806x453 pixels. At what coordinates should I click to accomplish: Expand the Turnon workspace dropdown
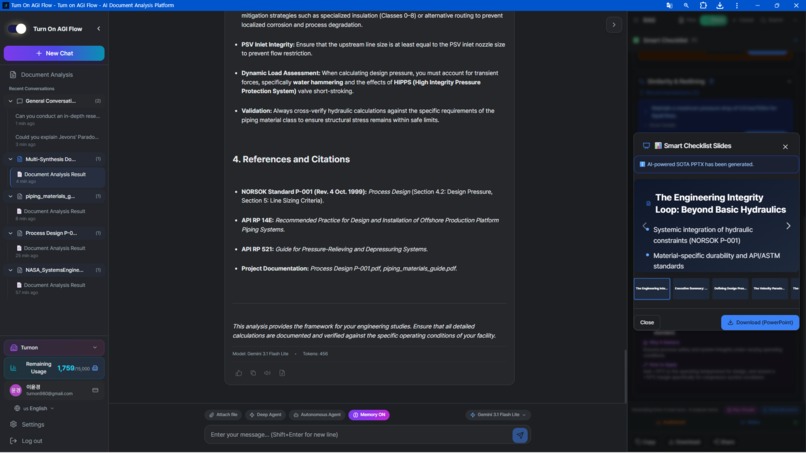pos(54,348)
